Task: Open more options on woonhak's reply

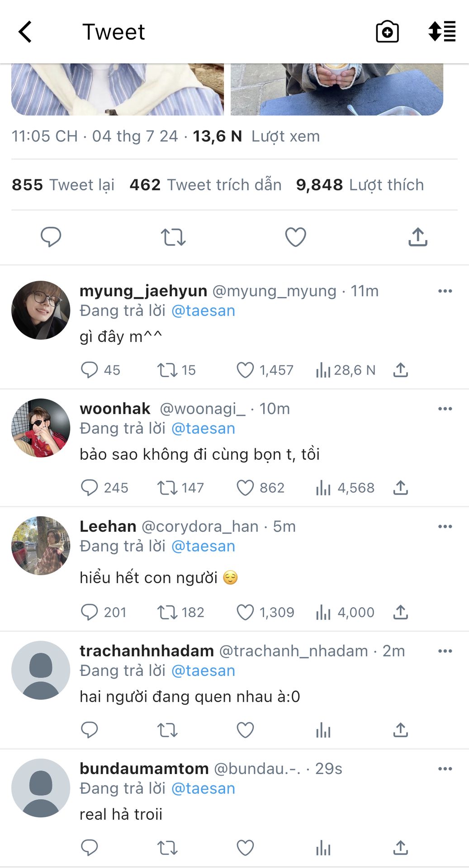Action: (x=445, y=409)
